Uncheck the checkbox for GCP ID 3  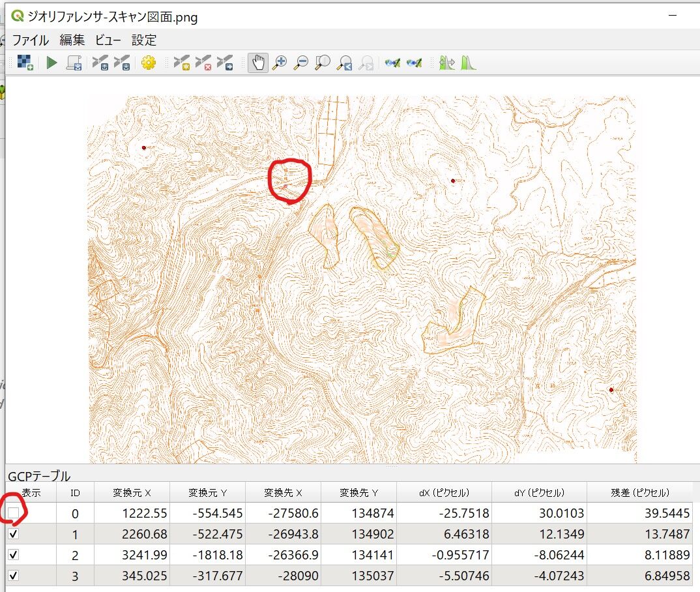[x=14, y=576]
